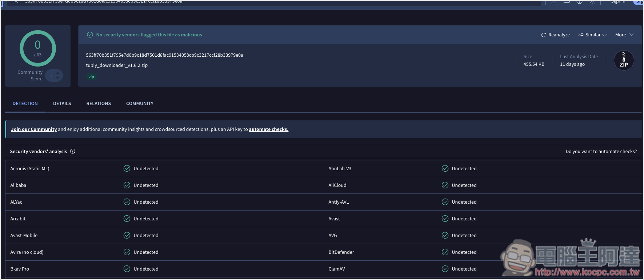Click the Security vendors' analysis heading

[39, 152]
